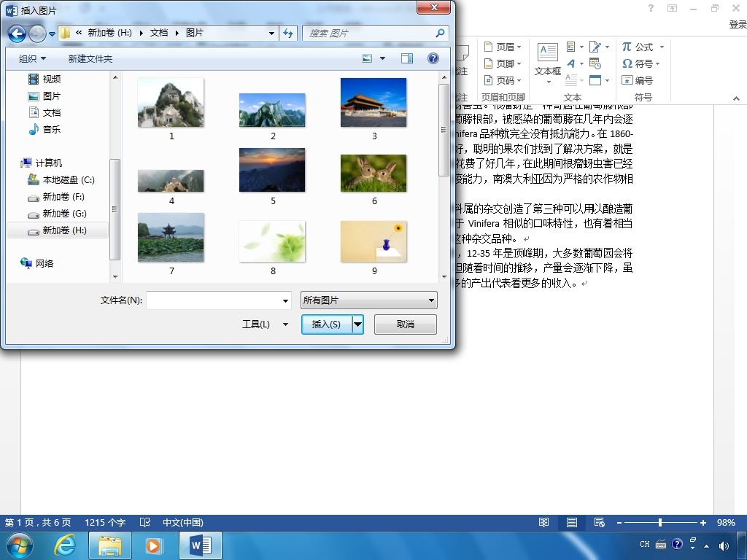The image size is (747, 560).
Task: Open help in the file dialog
Action: pos(433,58)
